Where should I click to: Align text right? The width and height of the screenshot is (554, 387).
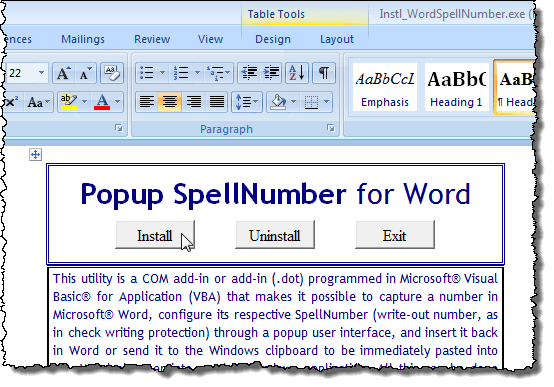pos(193,102)
